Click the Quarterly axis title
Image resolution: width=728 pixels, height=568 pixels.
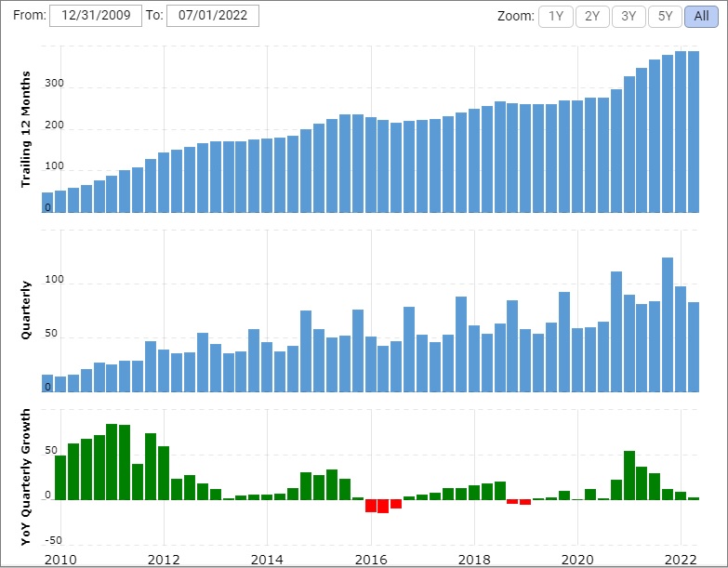click(25, 310)
